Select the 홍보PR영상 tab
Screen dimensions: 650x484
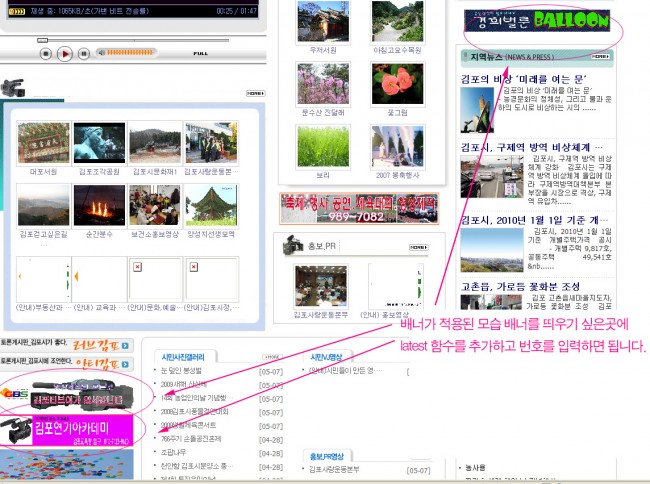point(327,457)
